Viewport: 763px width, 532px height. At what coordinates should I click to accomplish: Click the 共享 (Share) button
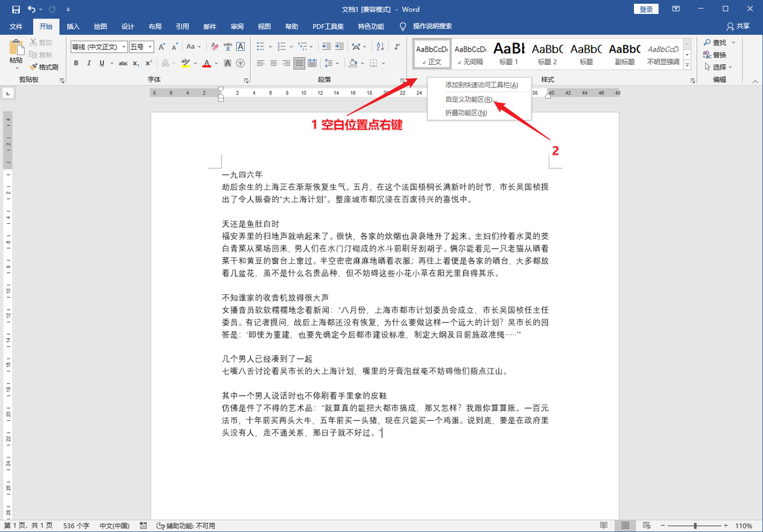pos(738,27)
